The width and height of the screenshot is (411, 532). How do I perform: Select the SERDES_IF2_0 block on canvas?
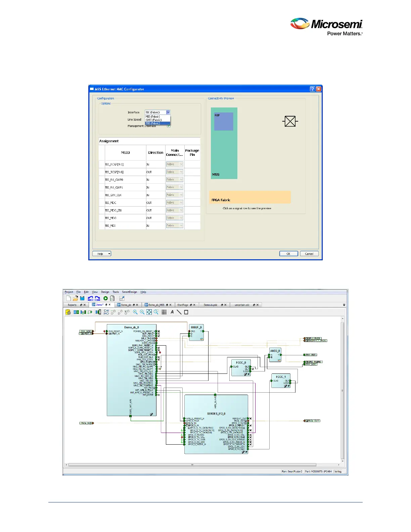click(216, 425)
